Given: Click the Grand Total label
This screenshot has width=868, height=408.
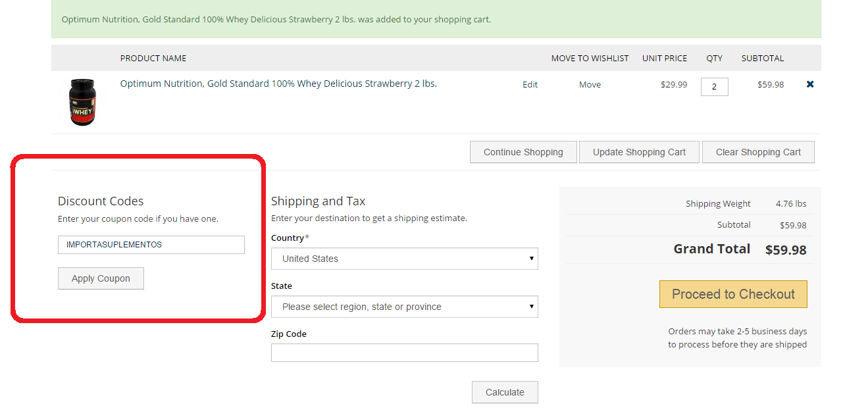Looking at the screenshot, I should 712,249.
